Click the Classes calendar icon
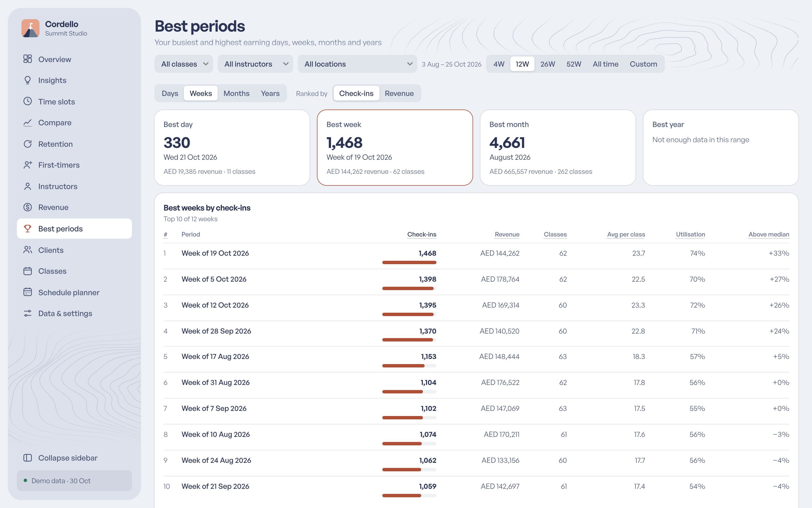The height and width of the screenshot is (508, 812). click(x=28, y=271)
